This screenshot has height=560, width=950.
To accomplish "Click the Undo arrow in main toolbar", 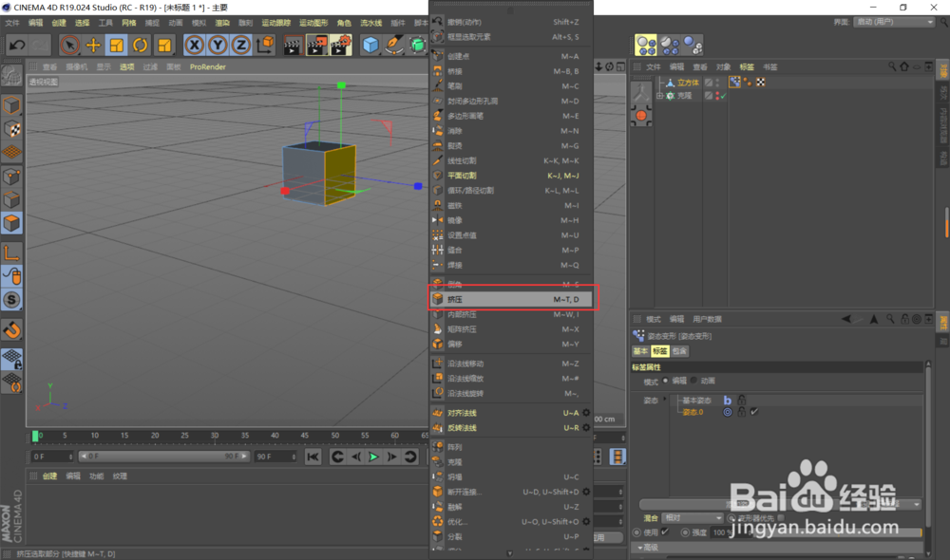I will point(17,45).
